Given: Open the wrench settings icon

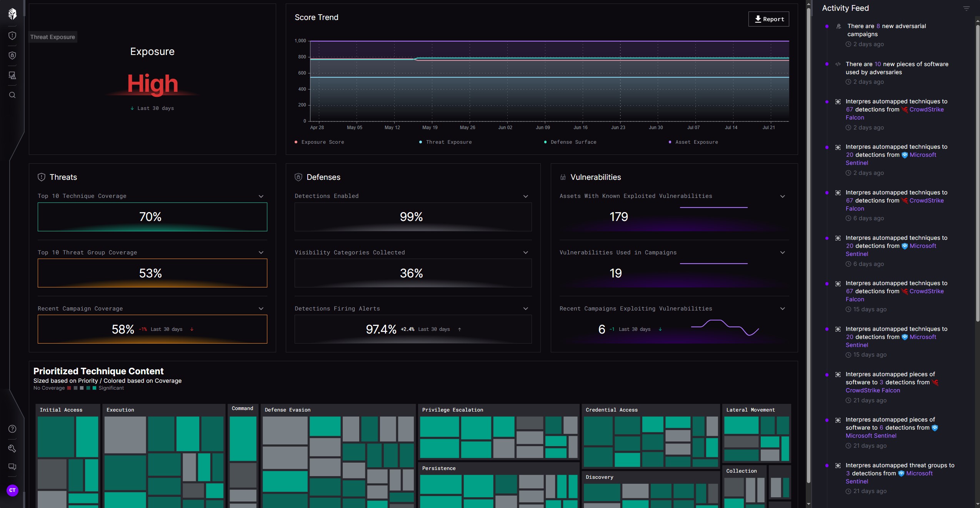Looking at the screenshot, I should (12, 448).
